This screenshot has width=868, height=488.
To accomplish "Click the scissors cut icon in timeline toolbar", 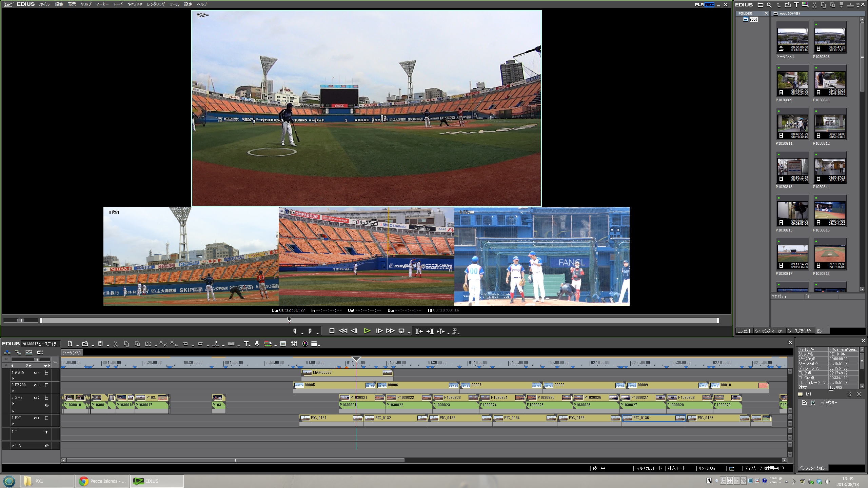I will tap(116, 344).
